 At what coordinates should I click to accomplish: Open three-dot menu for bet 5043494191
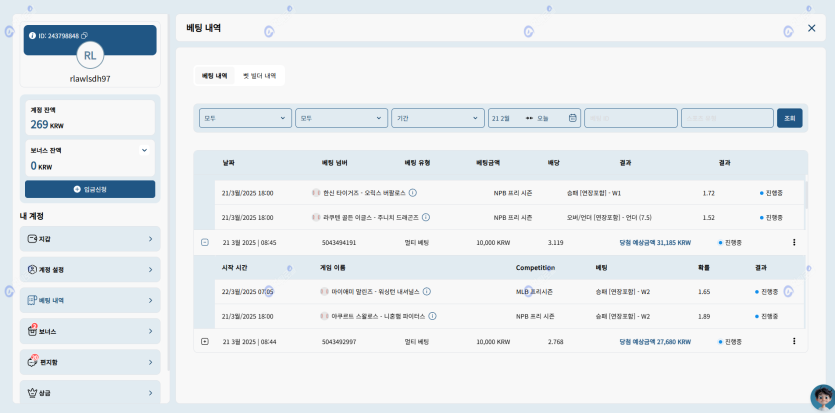click(x=794, y=242)
